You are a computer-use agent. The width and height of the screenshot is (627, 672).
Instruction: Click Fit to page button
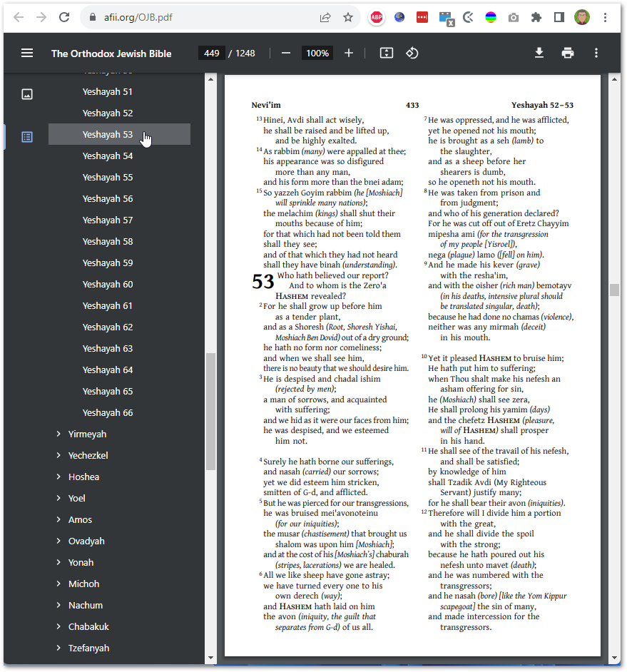(x=386, y=53)
